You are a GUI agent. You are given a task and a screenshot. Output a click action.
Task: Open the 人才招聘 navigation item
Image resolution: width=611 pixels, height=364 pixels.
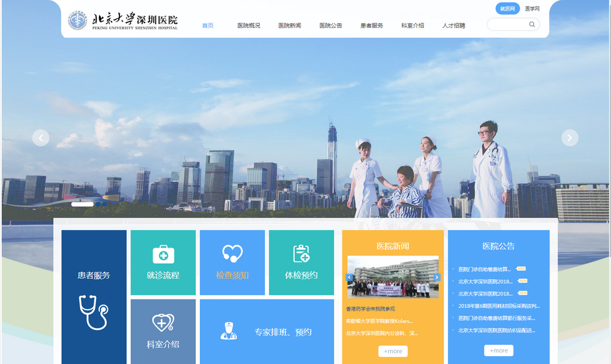453,26
